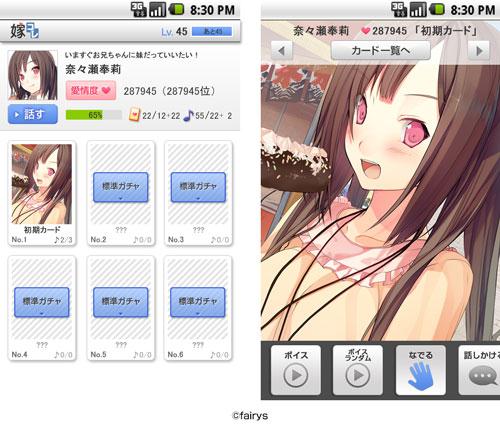Tap 標準ガチャ button on card No.3
500x425 pixels.
click(x=198, y=187)
